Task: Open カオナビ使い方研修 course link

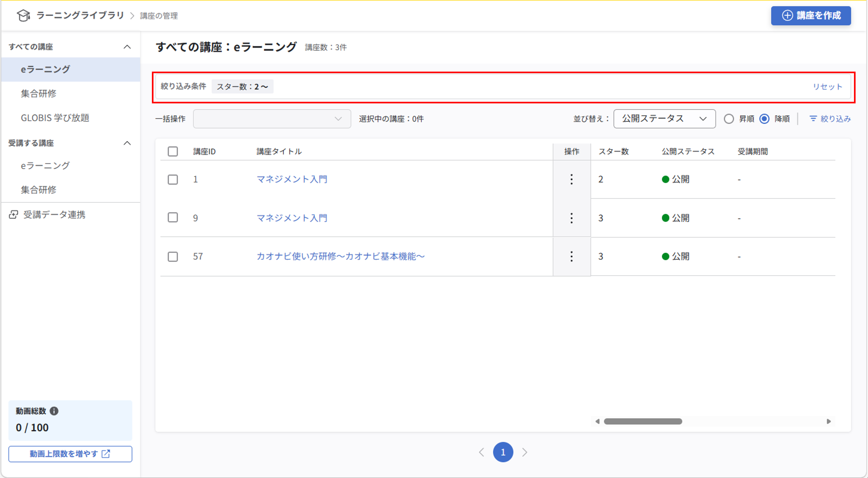Action: 340,256
